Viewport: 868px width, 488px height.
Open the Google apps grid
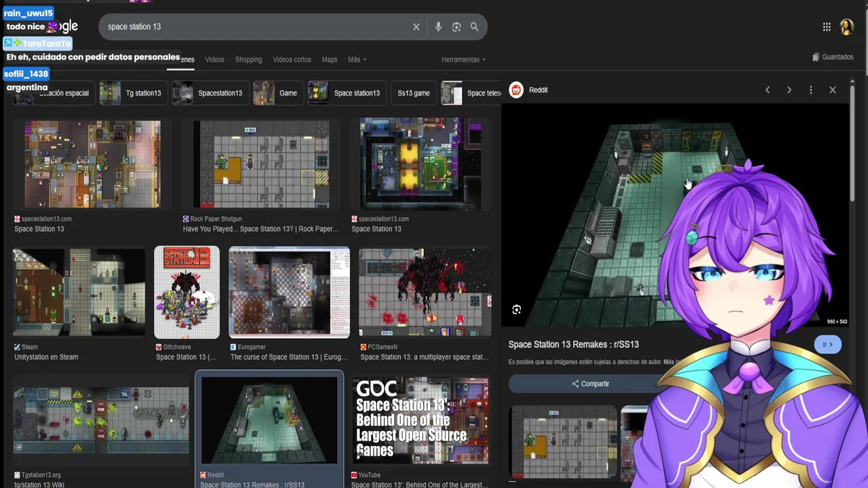pos(827,27)
